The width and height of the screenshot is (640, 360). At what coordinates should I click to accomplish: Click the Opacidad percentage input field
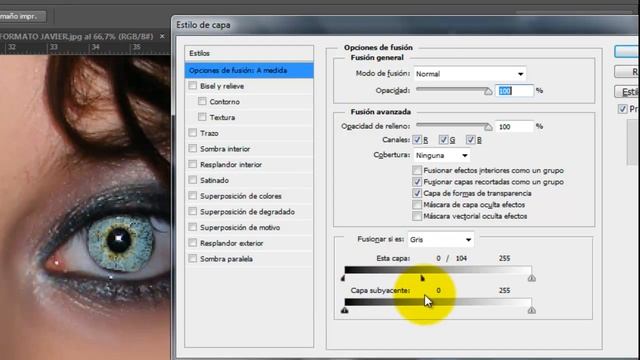[x=514, y=91]
